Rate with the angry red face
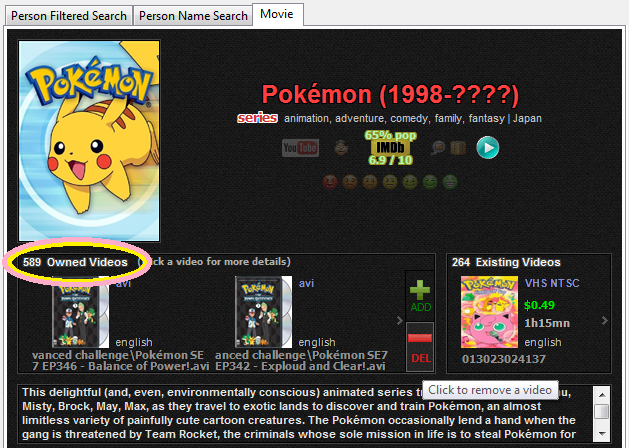 click(330, 182)
